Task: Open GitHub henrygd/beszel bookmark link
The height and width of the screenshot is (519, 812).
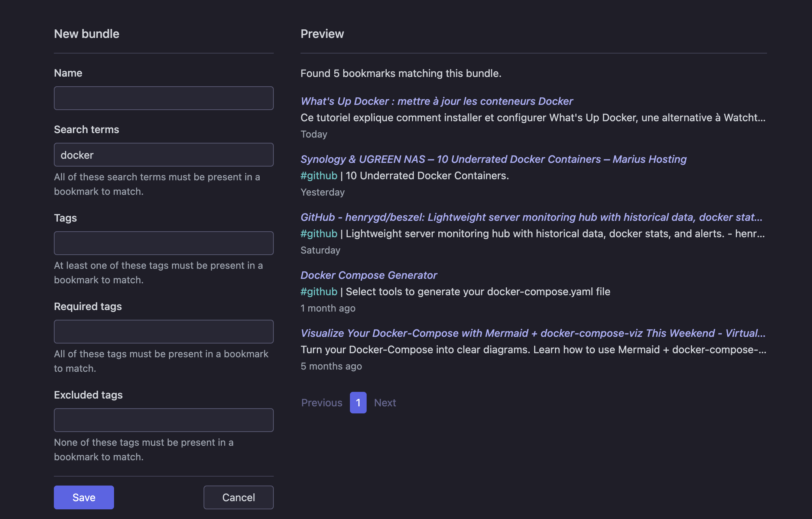Action: point(531,217)
